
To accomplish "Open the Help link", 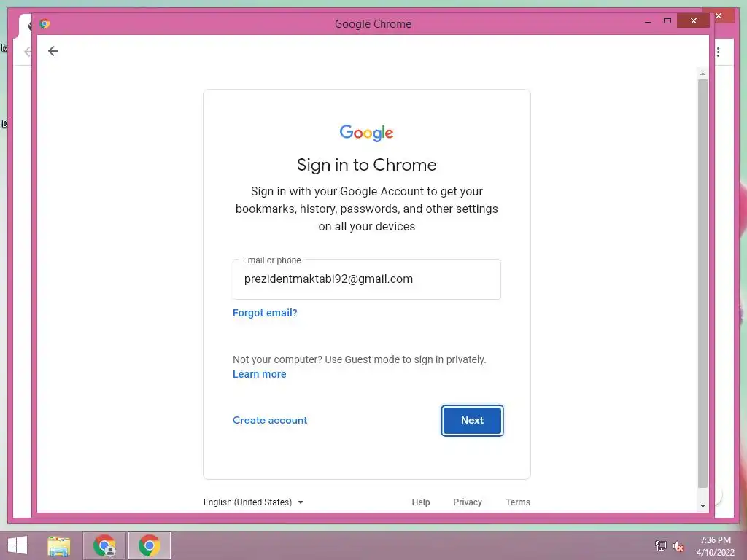I will [421, 502].
